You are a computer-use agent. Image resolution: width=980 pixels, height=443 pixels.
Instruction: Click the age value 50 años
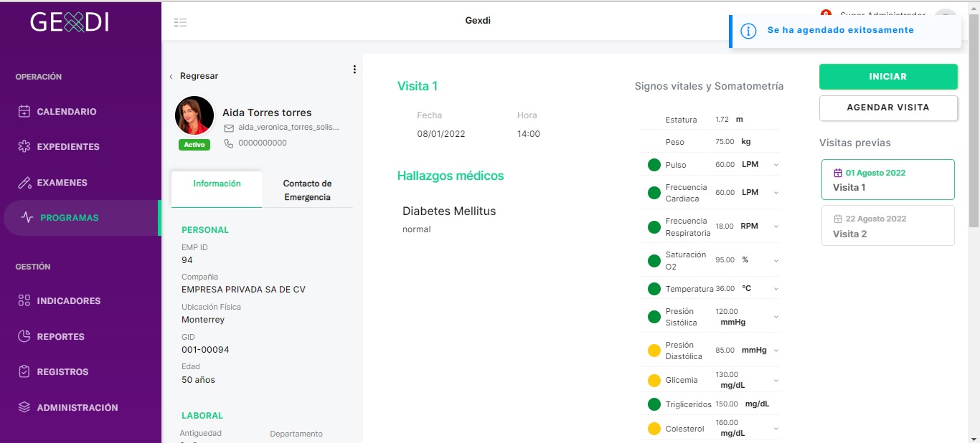[x=198, y=380]
